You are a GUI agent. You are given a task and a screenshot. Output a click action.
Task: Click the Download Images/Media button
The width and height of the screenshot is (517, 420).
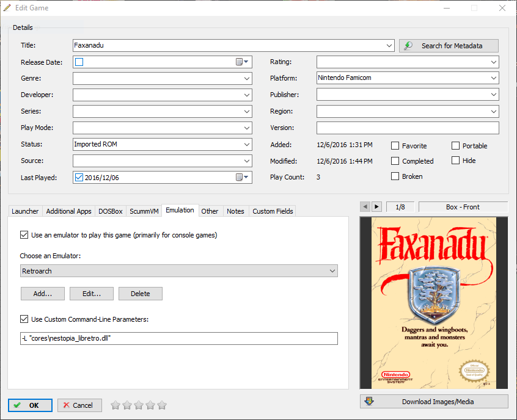coord(434,402)
